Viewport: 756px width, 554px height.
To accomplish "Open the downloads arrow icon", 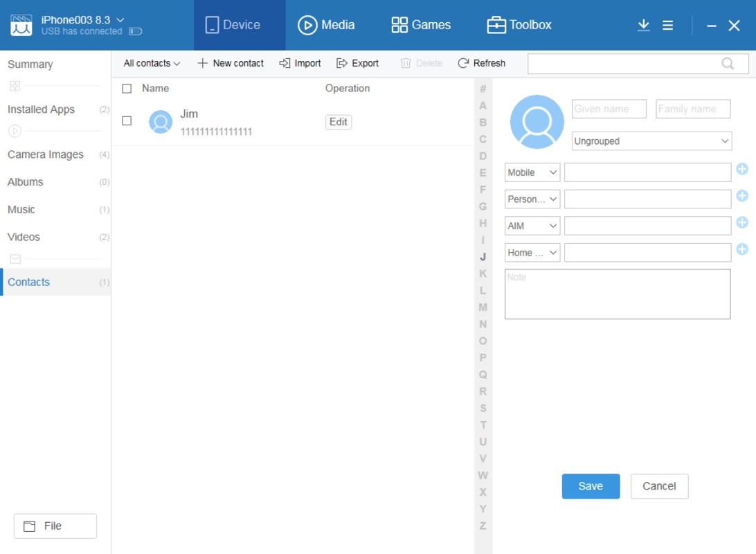I will tap(643, 25).
